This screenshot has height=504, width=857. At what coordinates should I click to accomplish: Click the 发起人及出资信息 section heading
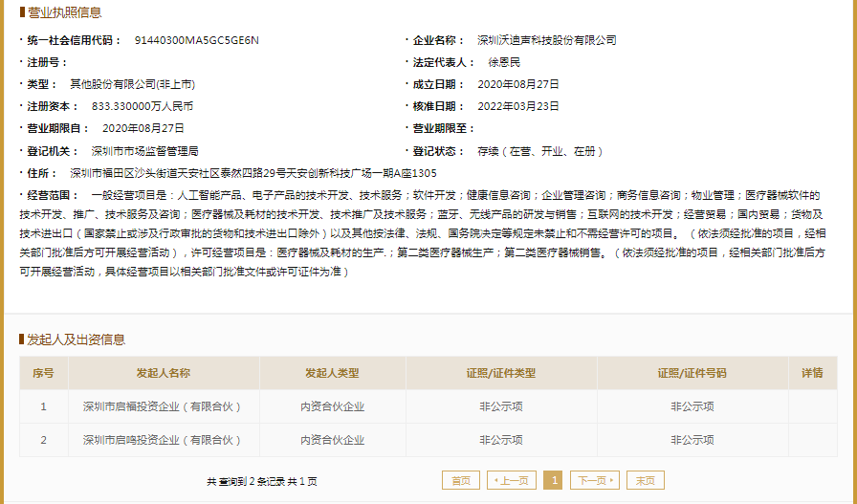point(76,340)
